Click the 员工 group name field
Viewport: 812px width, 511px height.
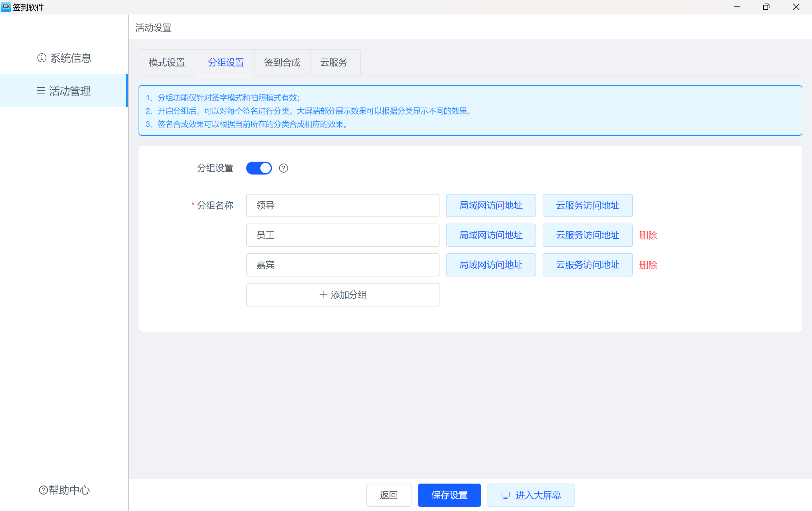click(342, 235)
